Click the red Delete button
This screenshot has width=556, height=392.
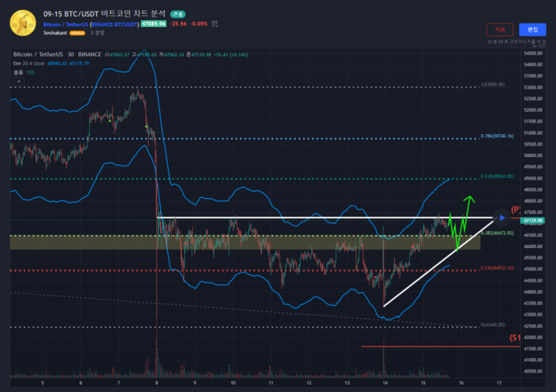(500, 30)
